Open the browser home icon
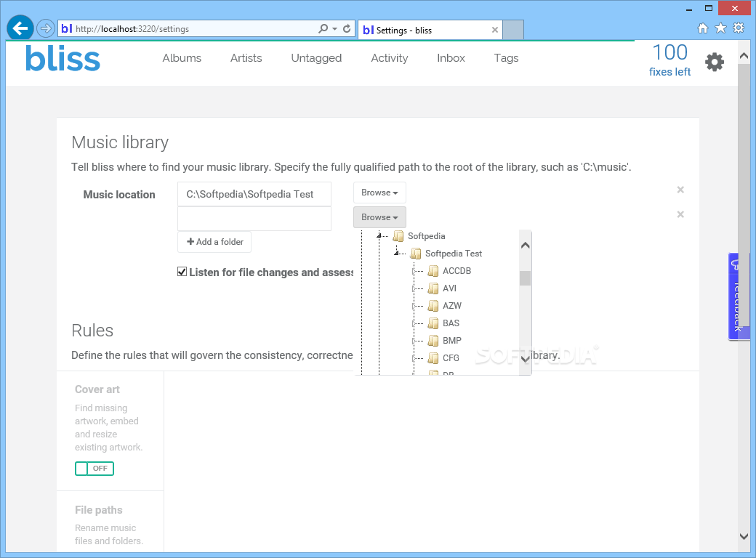 (x=703, y=28)
